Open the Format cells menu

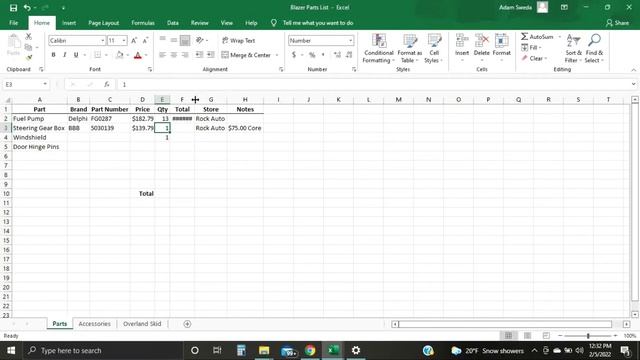tap(502, 48)
